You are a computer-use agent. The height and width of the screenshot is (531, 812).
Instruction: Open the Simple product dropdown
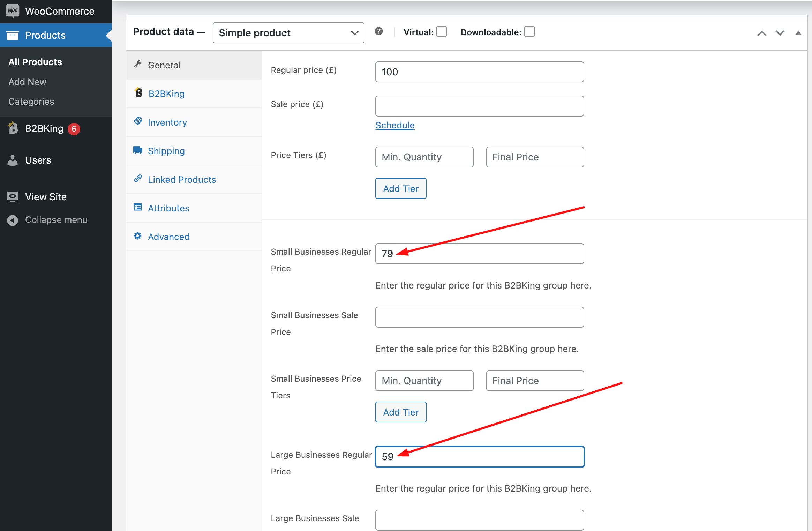pyautogui.click(x=288, y=32)
